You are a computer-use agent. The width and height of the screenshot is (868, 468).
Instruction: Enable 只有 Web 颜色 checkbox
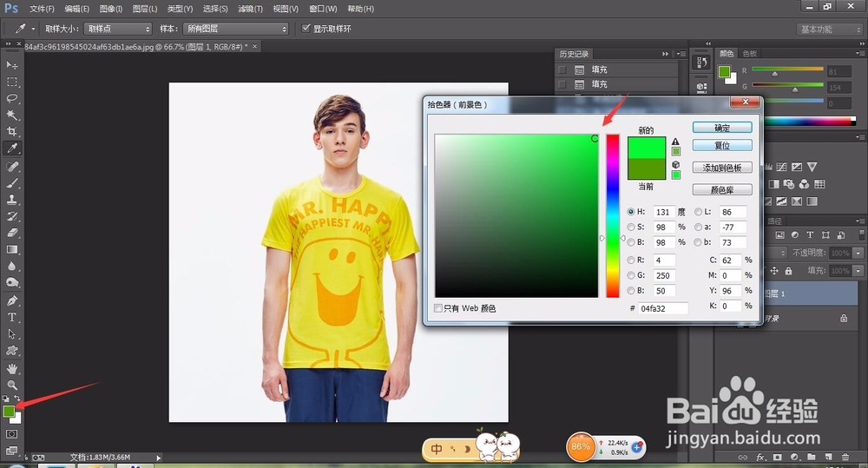pyautogui.click(x=437, y=308)
